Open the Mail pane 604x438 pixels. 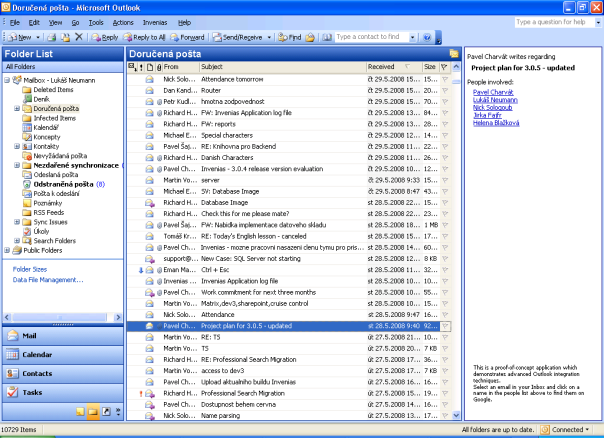tap(63, 336)
